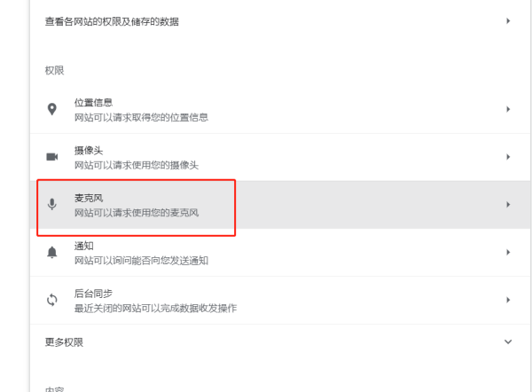Click the notification bell icon
Image resolution: width=532 pixels, height=392 pixels.
tap(51, 253)
